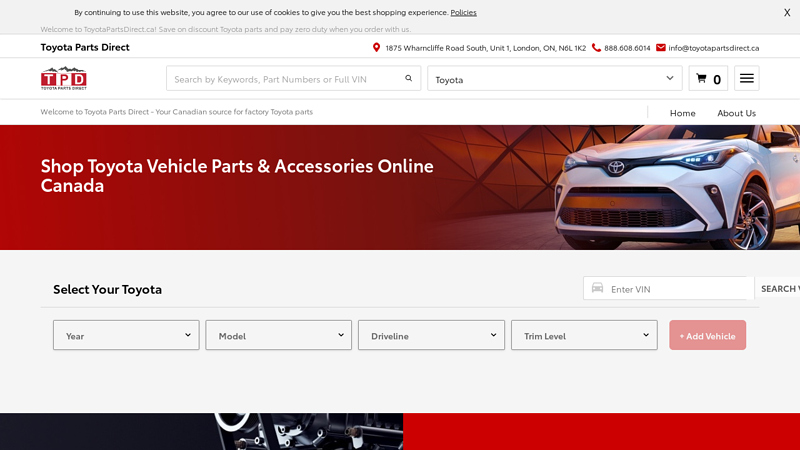Go to the Home menu item
The width and height of the screenshot is (800, 450).
(x=682, y=113)
